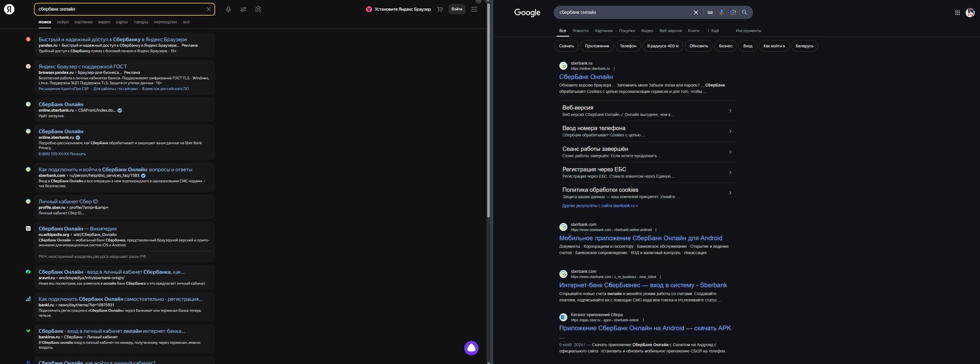Open three-dot menu for new_sbbol result
The image size is (980, 364).
tap(660, 277)
